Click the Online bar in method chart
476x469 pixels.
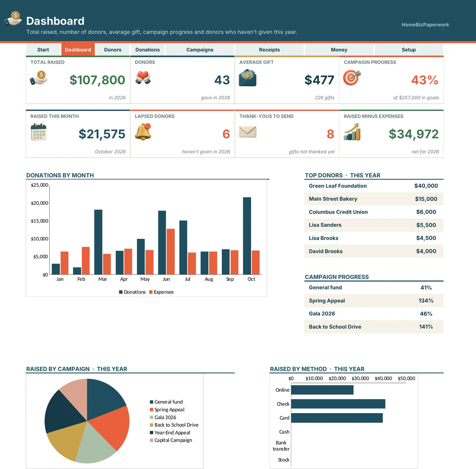point(322,390)
